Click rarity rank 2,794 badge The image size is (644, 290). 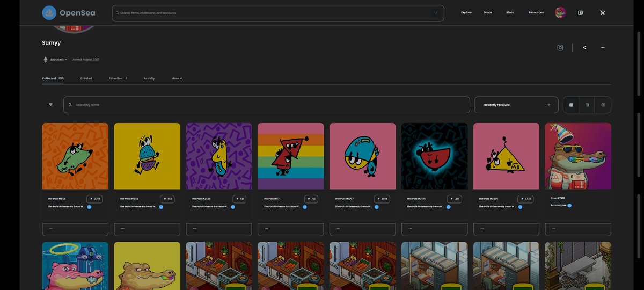95,199
